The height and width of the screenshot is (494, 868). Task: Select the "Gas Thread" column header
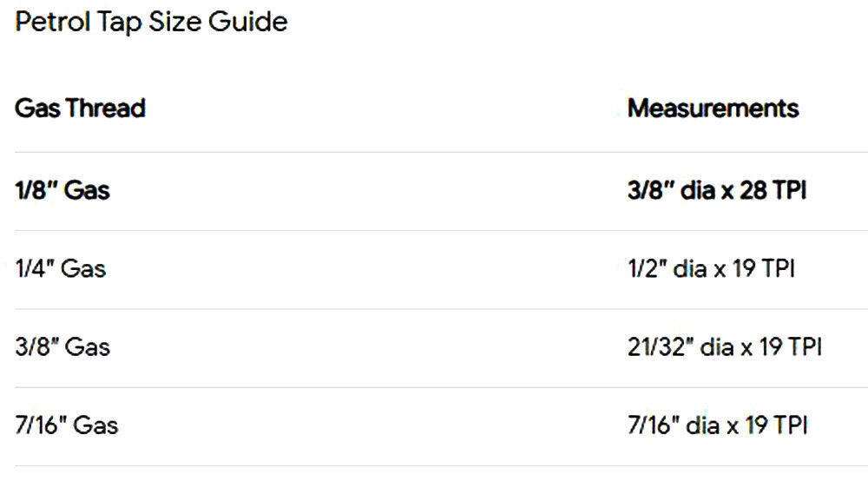(x=80, y=109)
